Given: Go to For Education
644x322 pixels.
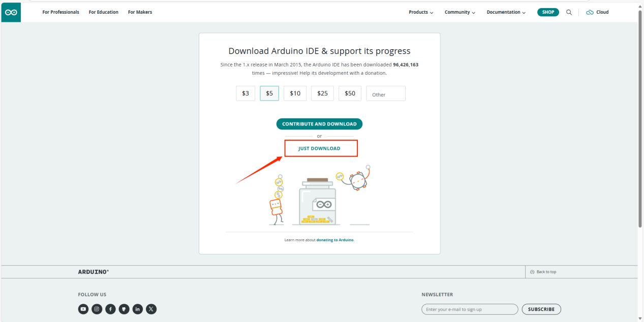Looking at the screenshot, I should point(104,12).
